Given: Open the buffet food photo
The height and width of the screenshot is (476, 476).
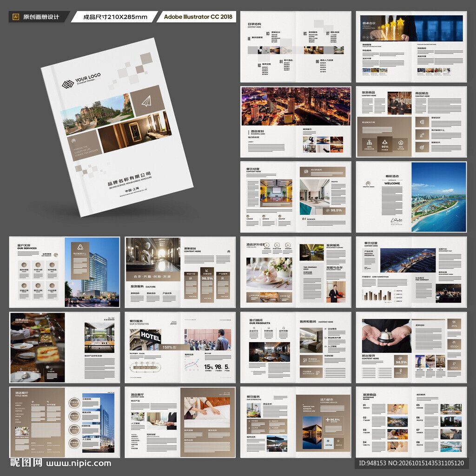Looking at the screenshot, I should [38, 348].
